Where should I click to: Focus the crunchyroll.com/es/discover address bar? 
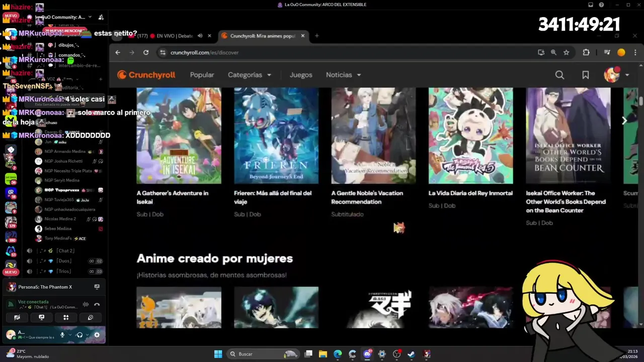click(347, 52)
